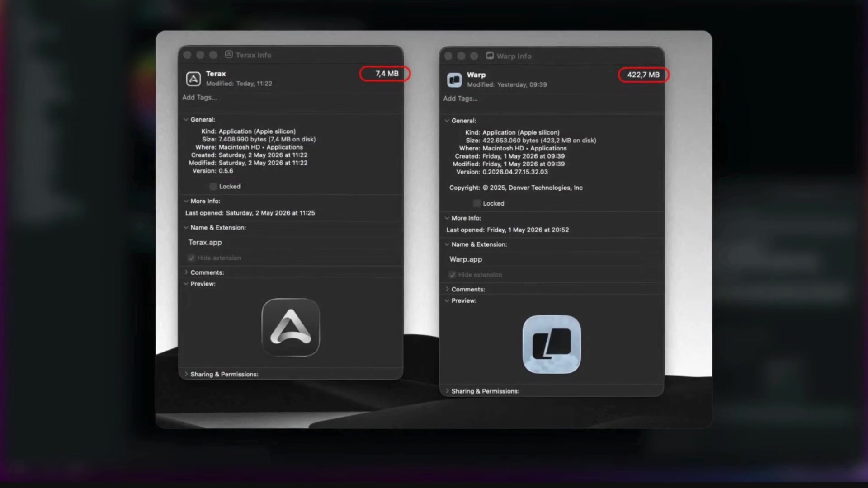Click the Terax app icon in the header
This screenshot has height=488, width=868.
pos(193,79)
